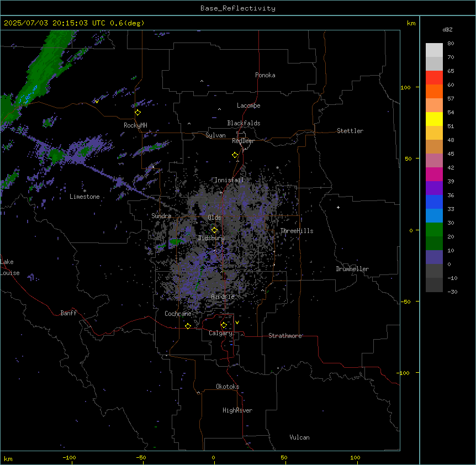Select the red 60-65 dBZ legend swatch
Image resolution: width=476 pixels, height=465 pixels.
pyautogui.click(x=434, y=78)
